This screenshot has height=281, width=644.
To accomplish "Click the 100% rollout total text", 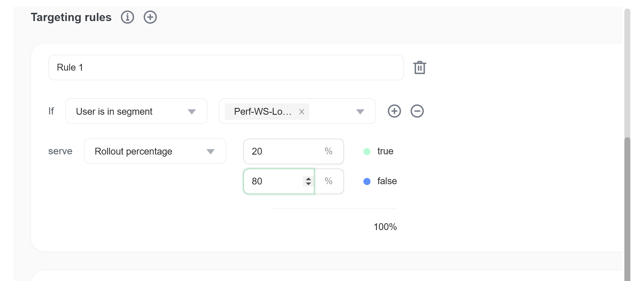I will pyautogui.click(x=385, y=227).
